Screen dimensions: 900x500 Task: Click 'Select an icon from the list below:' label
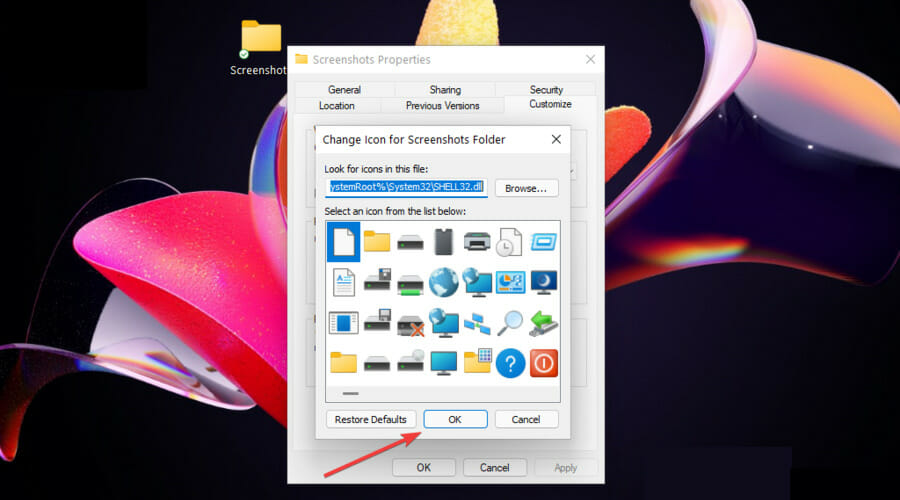click(395, 211)
